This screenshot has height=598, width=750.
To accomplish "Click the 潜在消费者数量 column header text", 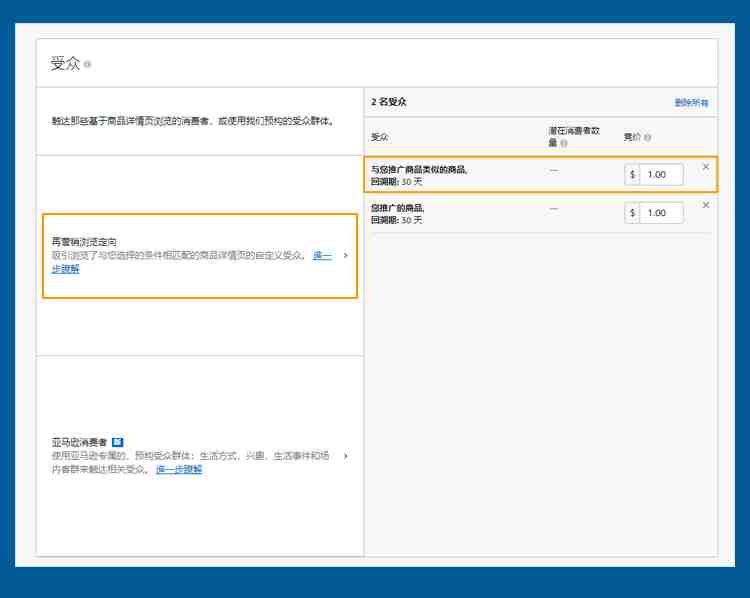I will coord(574,136).
